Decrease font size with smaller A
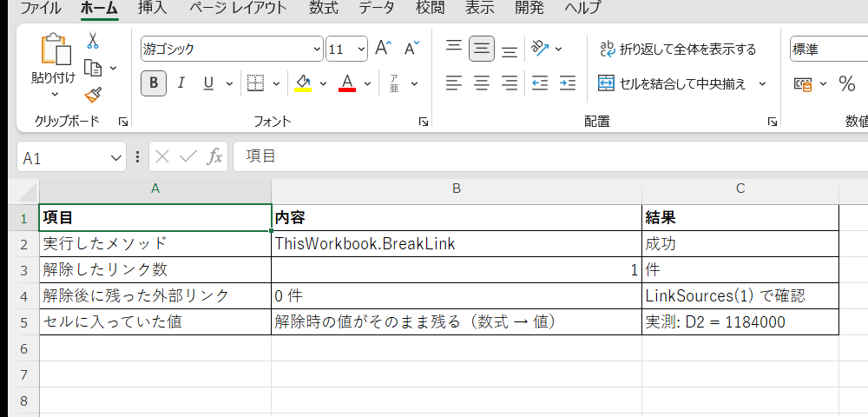The image size is (868, 417). (x=411, y=48)
